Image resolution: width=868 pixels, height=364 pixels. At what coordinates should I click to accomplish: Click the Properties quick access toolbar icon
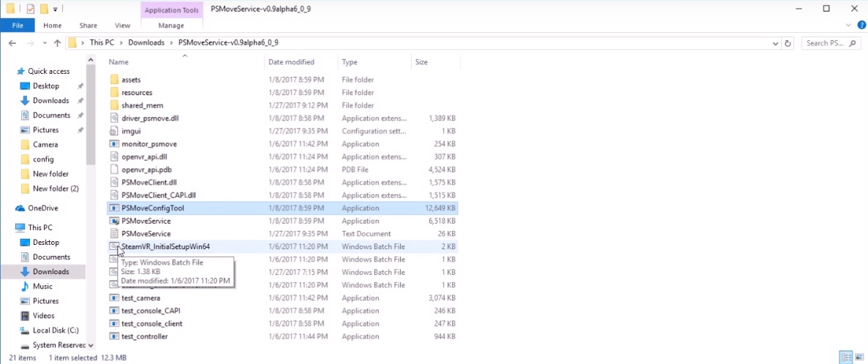coord(31,9)
